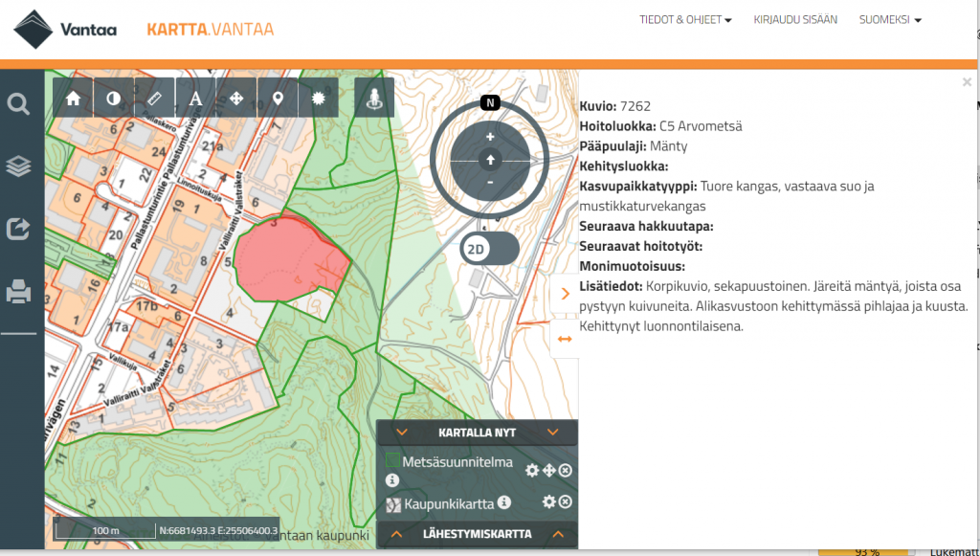Collapse panel with KARTALLA NYT left chevron
The image size is (980, 556).
coord(401,433)
